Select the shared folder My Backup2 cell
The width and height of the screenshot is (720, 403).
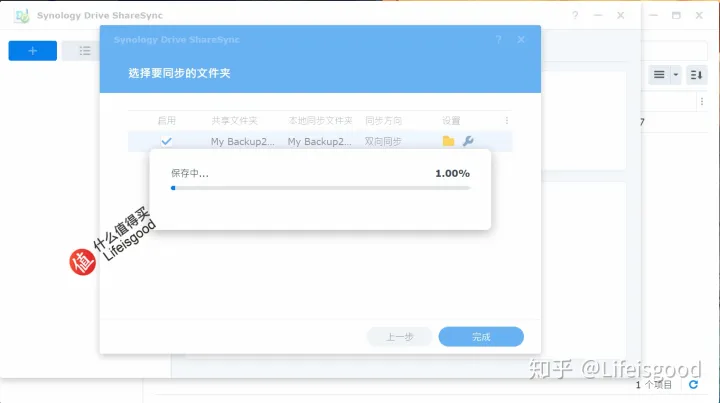click(x=242, y=141)
